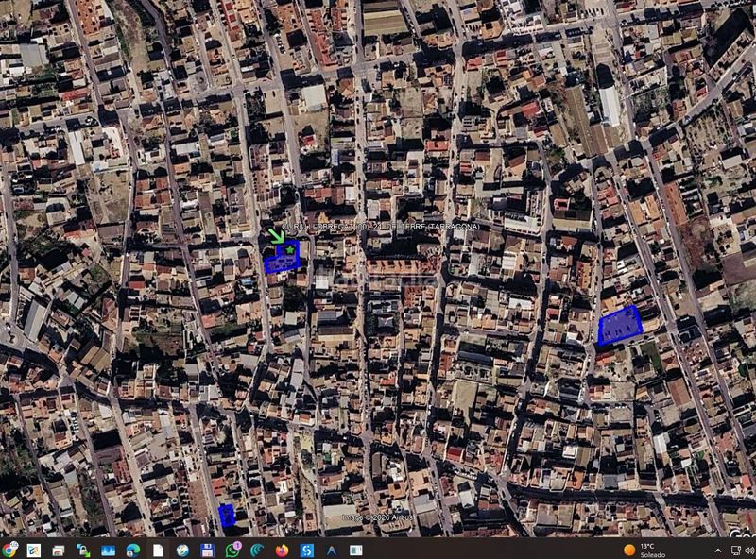
Task: Open the 13°C Soleado weather widget
Action: [646, 550]
